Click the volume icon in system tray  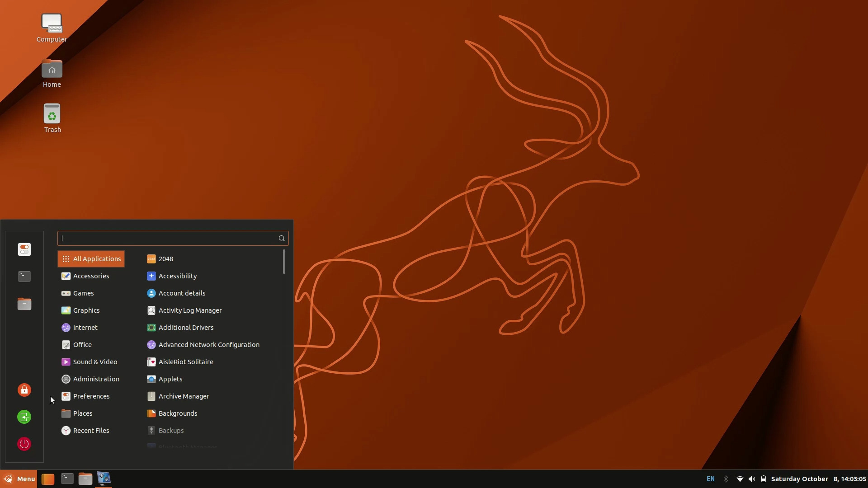(752, 479)
